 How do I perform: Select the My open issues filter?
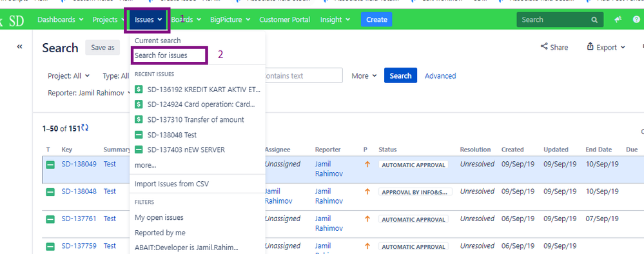click(159, 217)
